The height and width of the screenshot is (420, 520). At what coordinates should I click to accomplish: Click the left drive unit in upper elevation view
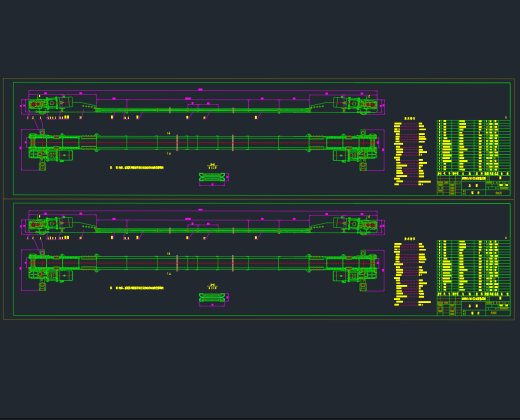[x=50, y=104]
